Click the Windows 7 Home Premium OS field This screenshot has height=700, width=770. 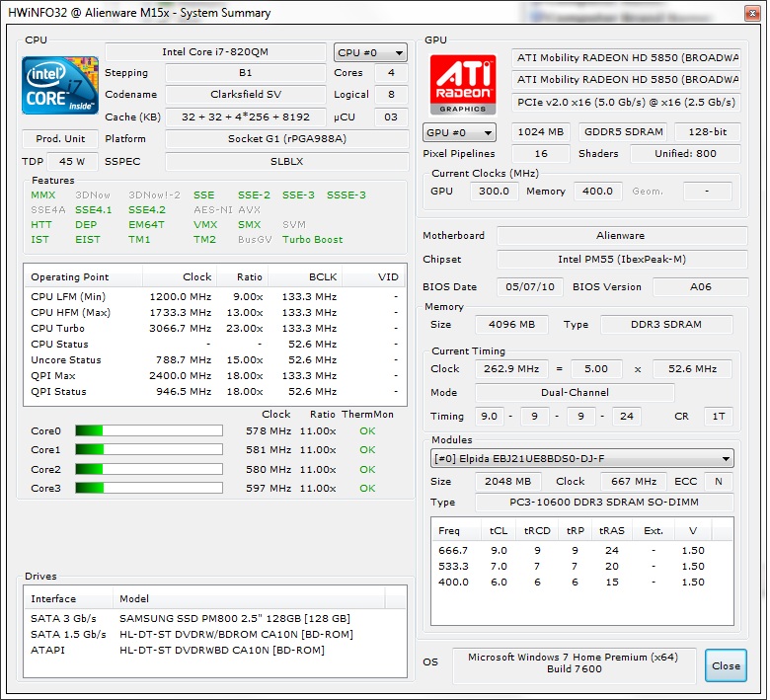[x=574, y=663]
